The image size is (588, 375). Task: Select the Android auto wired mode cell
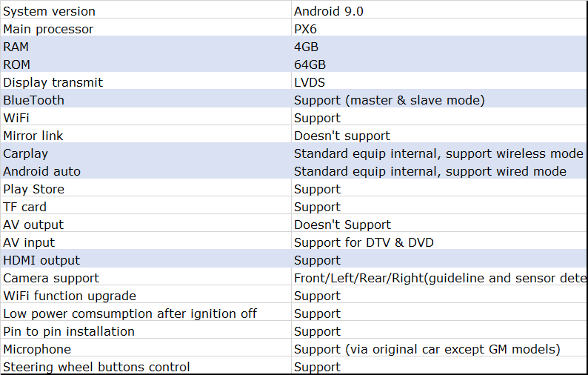pyautogui.click(x=430, y=171)
